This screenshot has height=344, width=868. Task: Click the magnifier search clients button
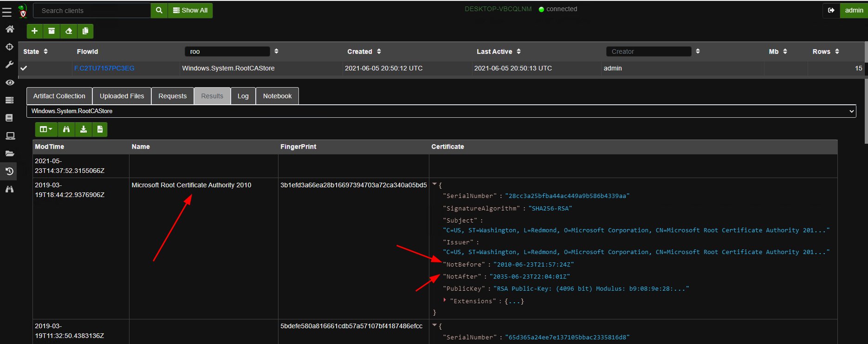click(x=159, y=10)
